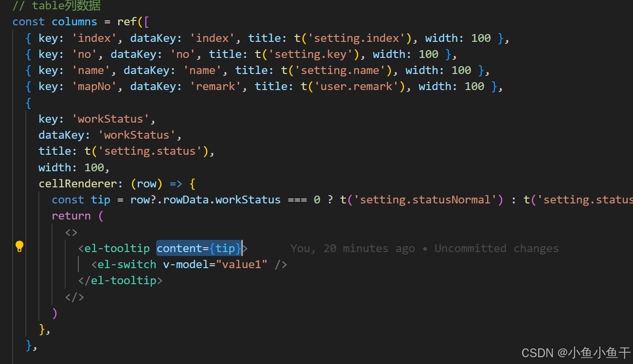Image resolution: width=633 pixels, height=364 pixels.
Task: Click the yellow lightbulb code action icon
Action: 19,247
